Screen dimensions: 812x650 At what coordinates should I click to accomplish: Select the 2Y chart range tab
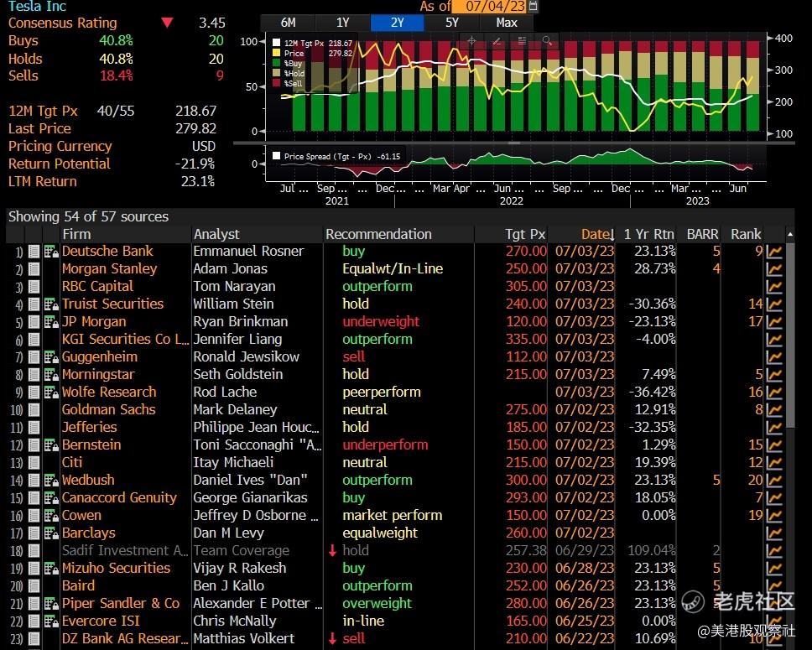click(x=398, y=23)
